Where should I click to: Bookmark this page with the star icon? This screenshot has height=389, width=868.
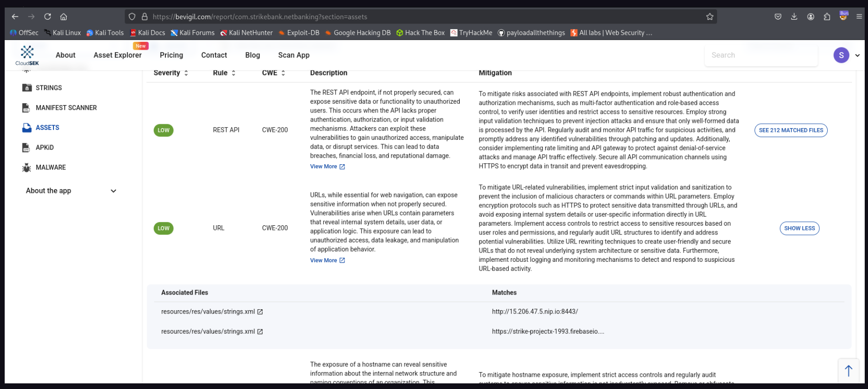click(710, 16)
